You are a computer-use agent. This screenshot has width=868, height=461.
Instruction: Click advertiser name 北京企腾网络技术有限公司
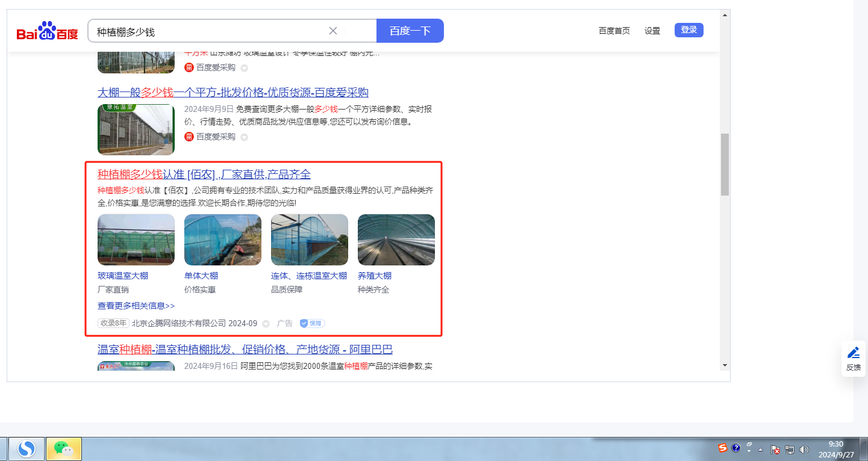(179, 323)
